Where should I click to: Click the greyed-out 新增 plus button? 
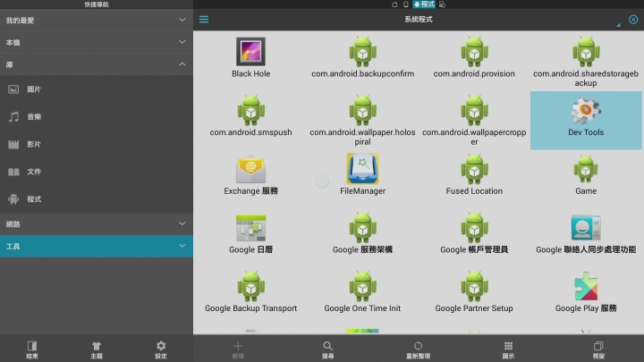pyautogui.click(x=238, y=349)
